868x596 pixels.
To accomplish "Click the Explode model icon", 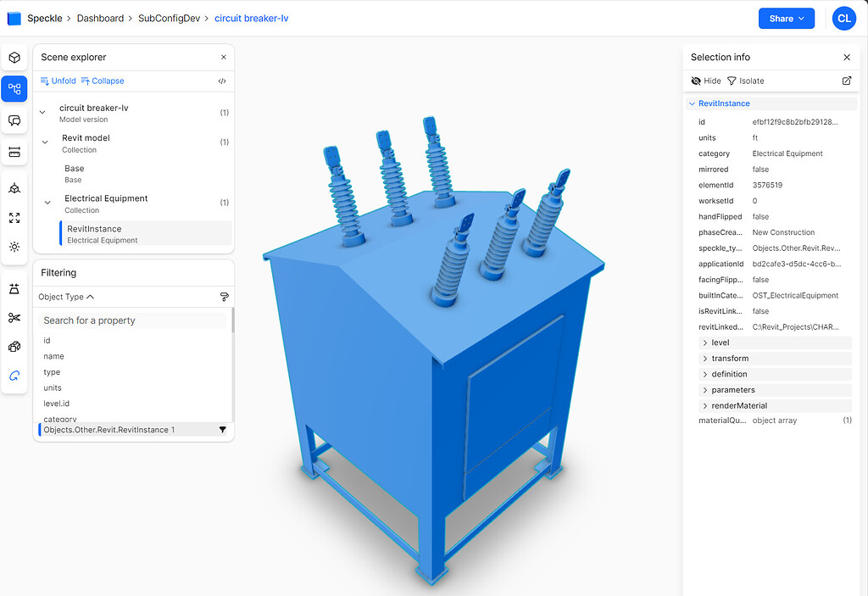I will coord(14,347).
